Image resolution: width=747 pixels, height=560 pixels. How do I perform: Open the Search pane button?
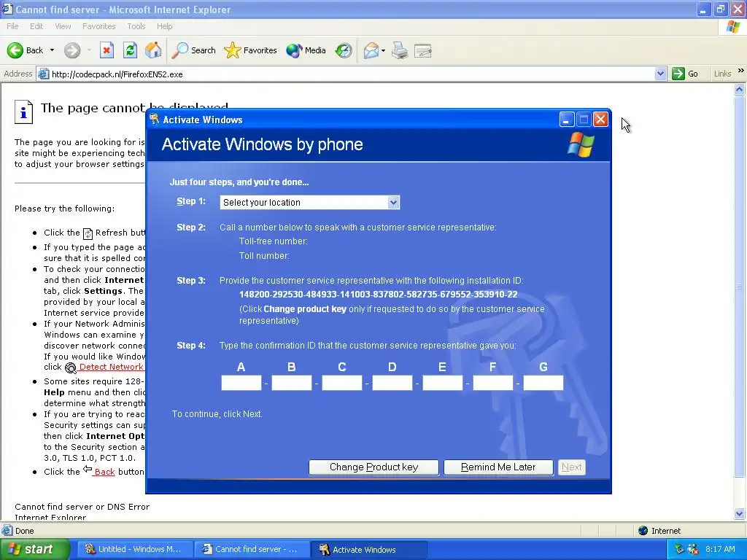coord(193,50)
